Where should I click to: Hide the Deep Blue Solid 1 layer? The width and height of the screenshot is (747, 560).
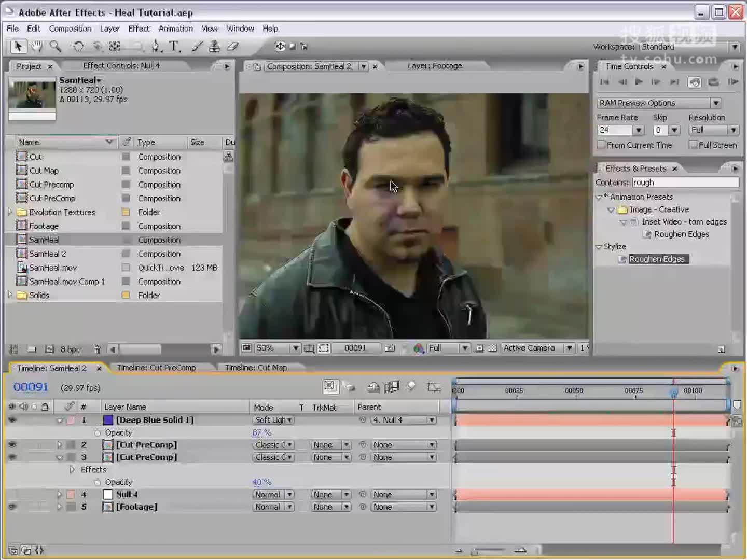click(x=12, y=420)
